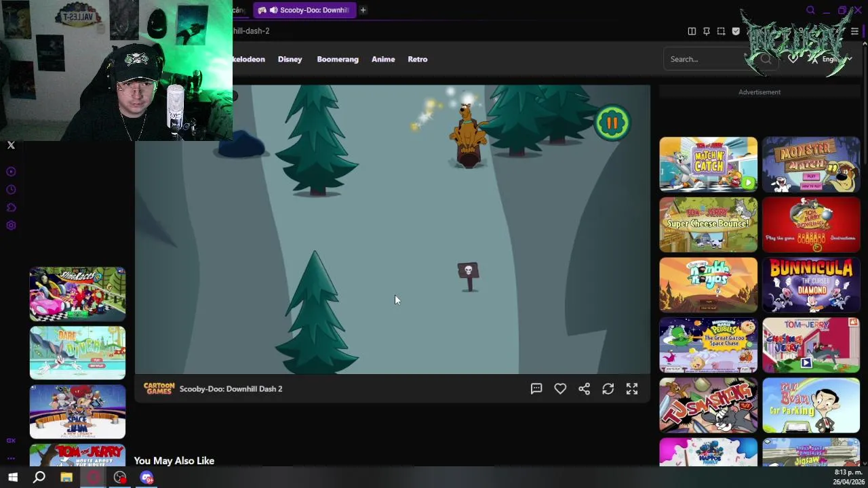Viewport: 868px width, 488px height.
Task: Open the tab search magnifier in title bar
Action: pos(810,10)
